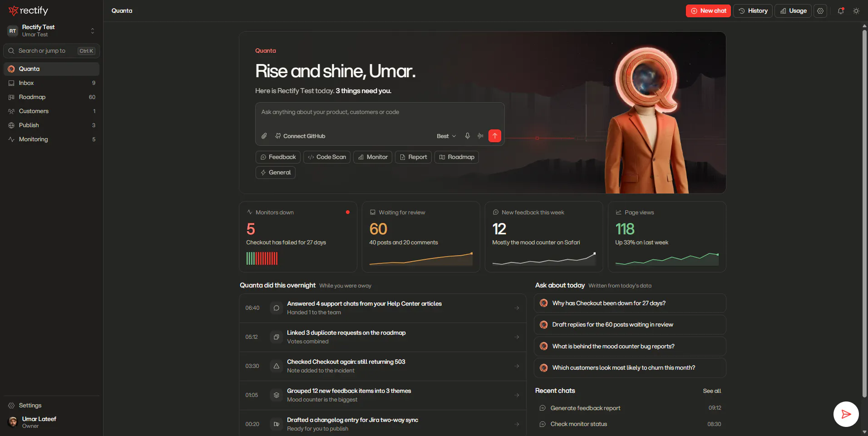Screen dimensions: 868x436
Task: Open the notifications bell icon
Action: [841, 11]
